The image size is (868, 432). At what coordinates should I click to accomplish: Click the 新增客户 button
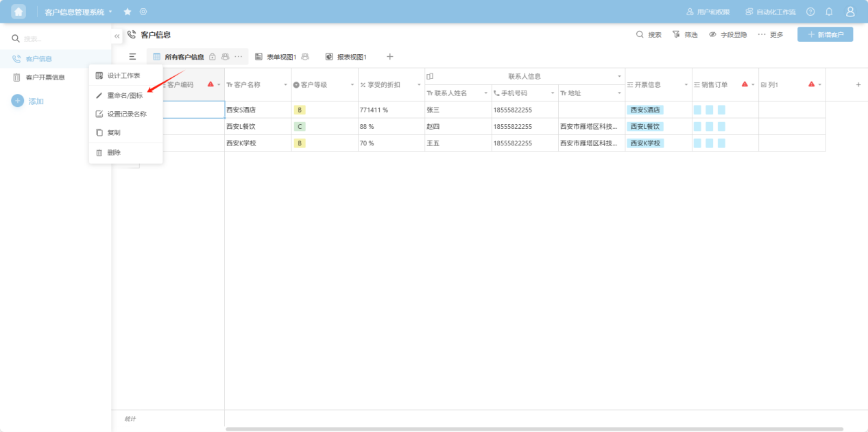(825, 34)
